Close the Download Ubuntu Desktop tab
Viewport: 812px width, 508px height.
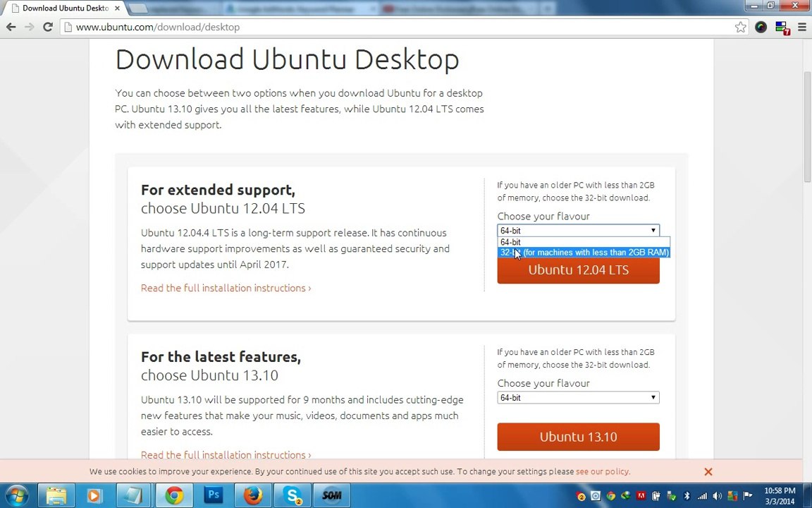117,8
